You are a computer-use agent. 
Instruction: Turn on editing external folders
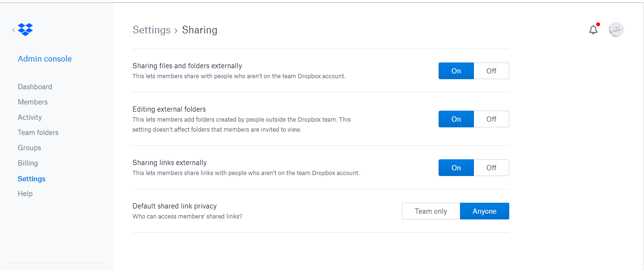click(456, 119)
